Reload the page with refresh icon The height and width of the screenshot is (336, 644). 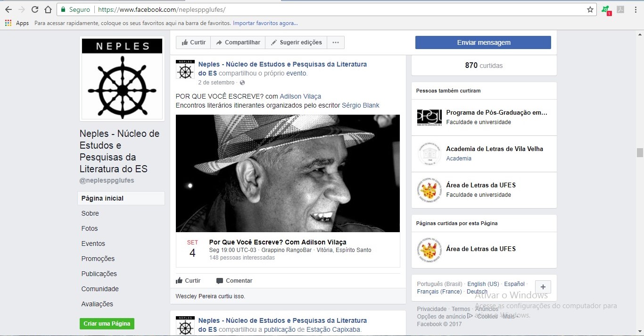pyautogui.click(x=35, y=9)
